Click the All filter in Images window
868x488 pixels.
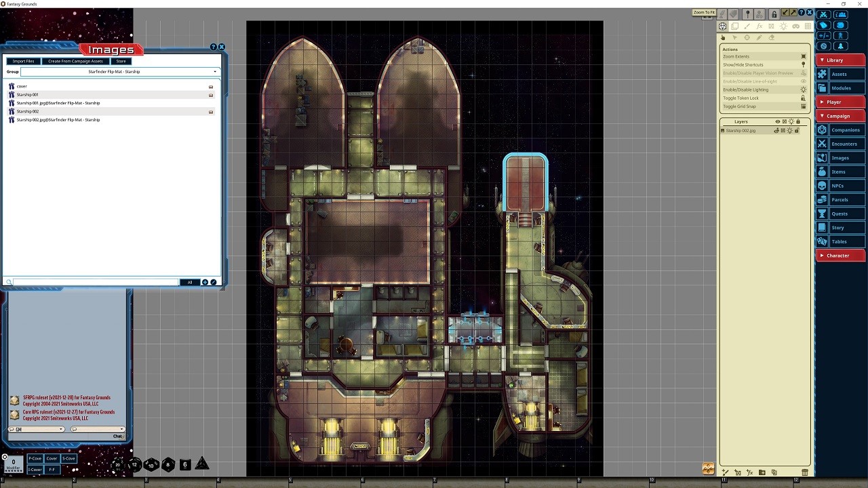pos(190,282)
